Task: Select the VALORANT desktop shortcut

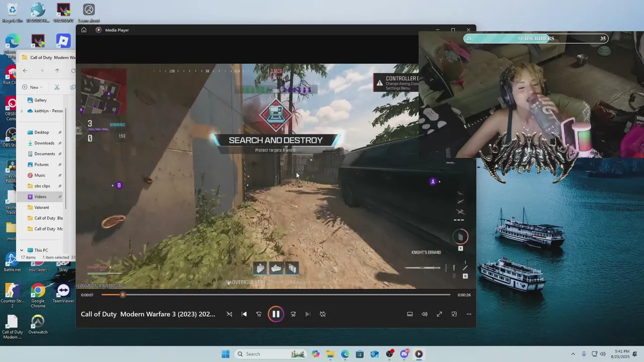Action: click(x=63, y=13)
